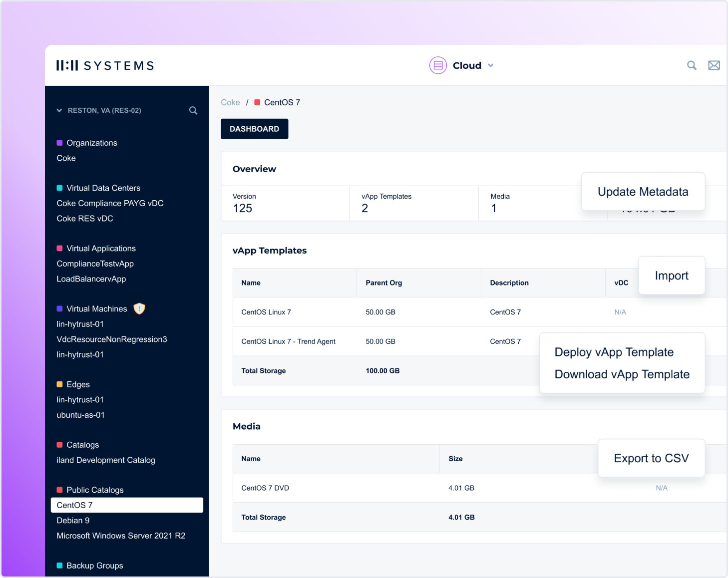Click the search magnifier in the top header
The image size is (728, 578).
coord(692,65)
